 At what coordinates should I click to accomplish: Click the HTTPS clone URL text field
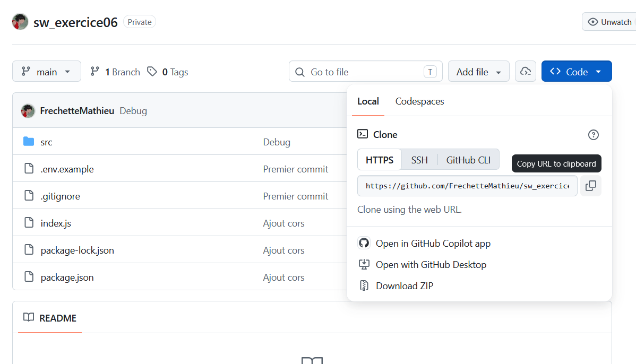point(467,186)
